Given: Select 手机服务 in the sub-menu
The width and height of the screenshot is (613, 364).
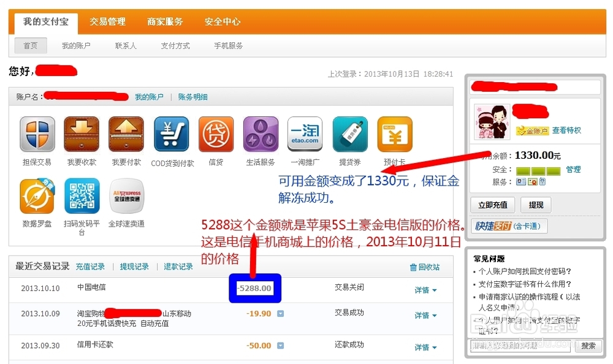Looking at the screenshot, I should [x=228, y=46].
